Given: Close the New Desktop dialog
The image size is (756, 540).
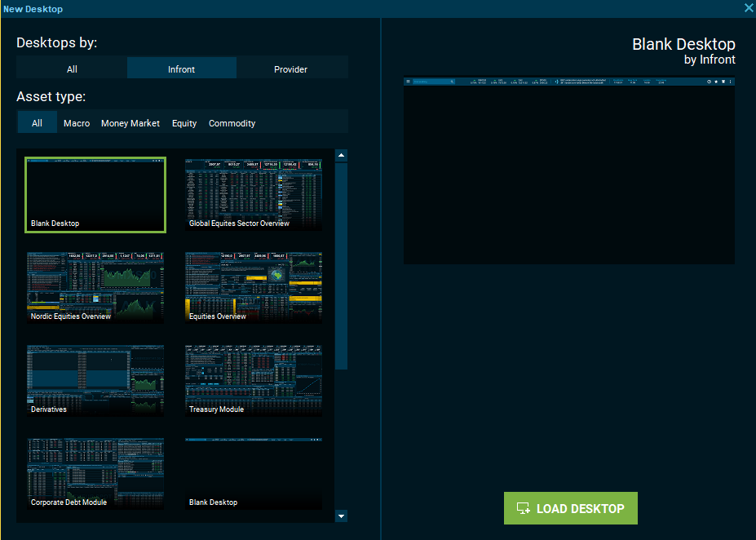Looking at the screenshot, I should point(749,8).
